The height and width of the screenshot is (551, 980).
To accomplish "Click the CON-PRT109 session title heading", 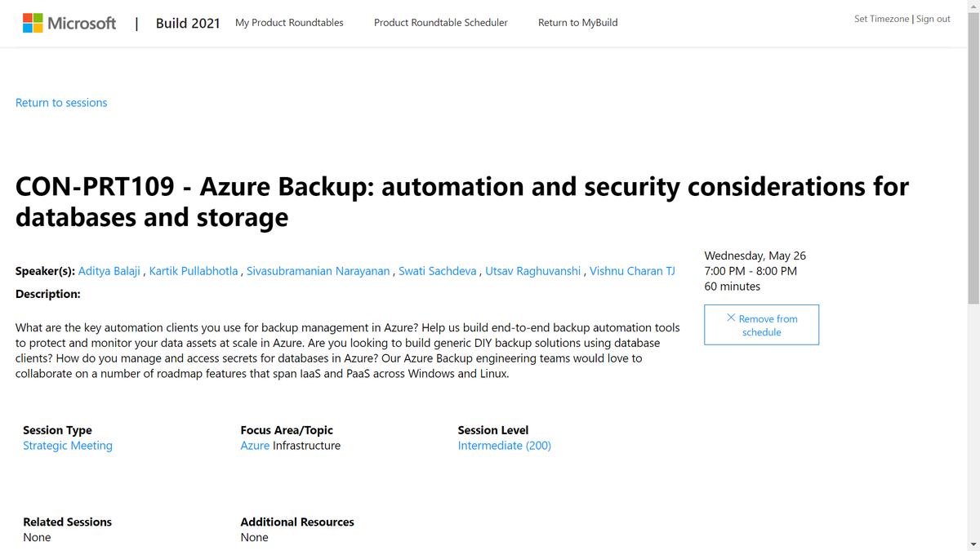I will click(x=462, y=202).
